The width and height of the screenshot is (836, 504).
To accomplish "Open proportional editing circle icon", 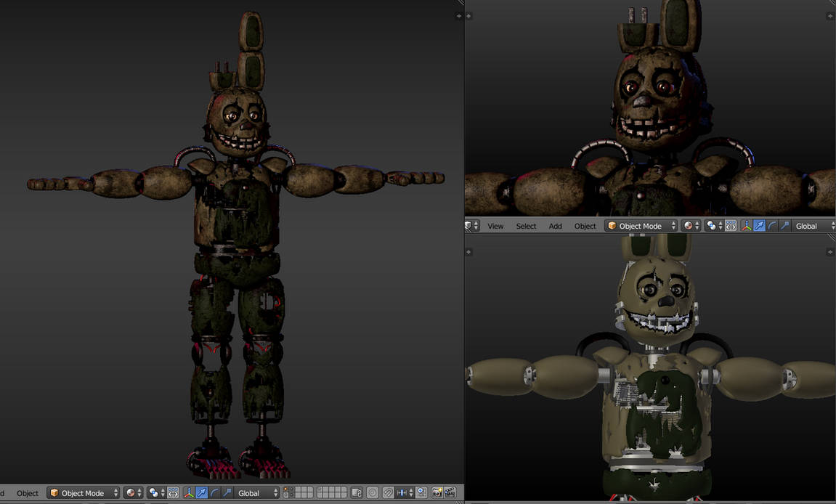I will tap(372, 493).
